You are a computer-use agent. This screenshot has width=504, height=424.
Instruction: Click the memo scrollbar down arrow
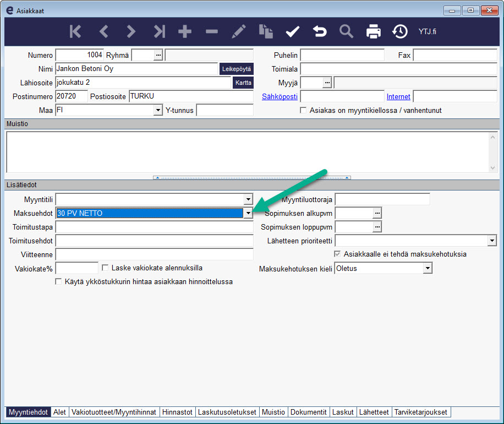pyautogui.click(x=492, y=167)
